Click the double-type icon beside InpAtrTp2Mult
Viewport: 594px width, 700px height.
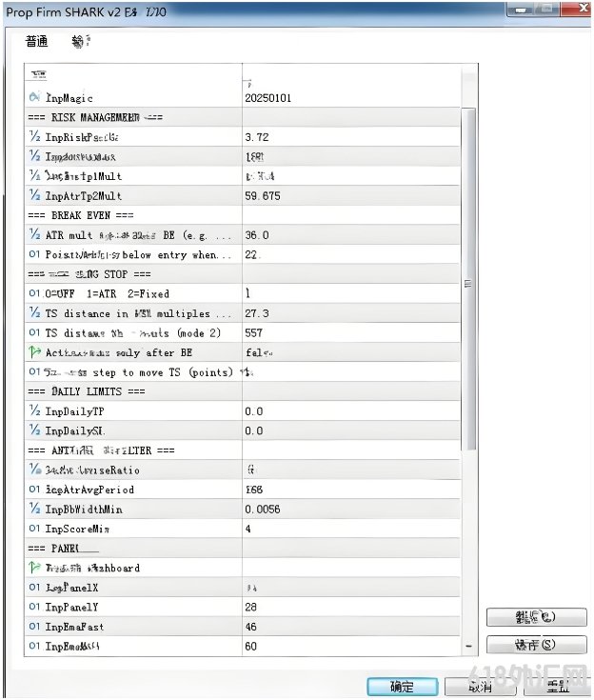(34, 194)
